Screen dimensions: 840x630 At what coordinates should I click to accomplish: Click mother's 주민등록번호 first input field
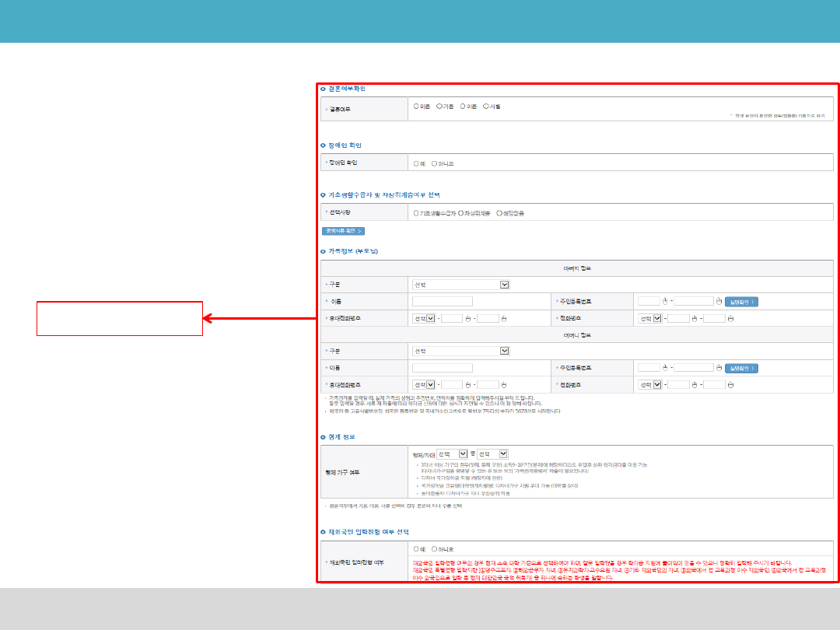(x=649, y=367)
